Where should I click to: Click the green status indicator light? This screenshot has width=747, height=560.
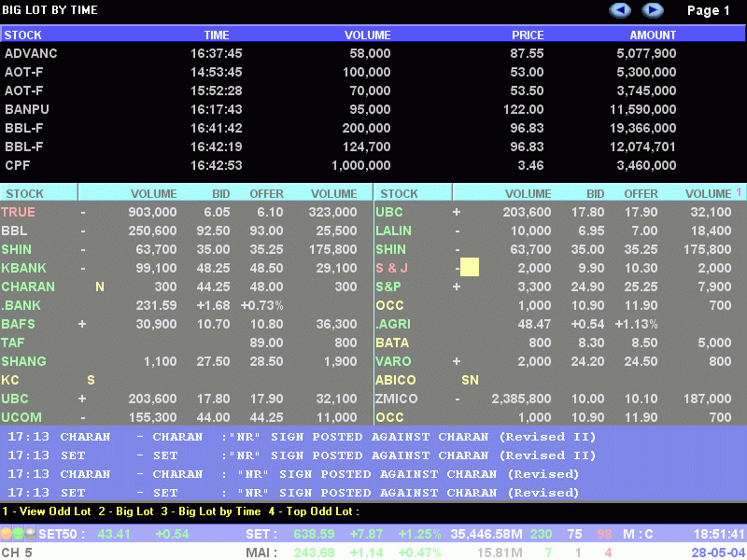[18, 533]
